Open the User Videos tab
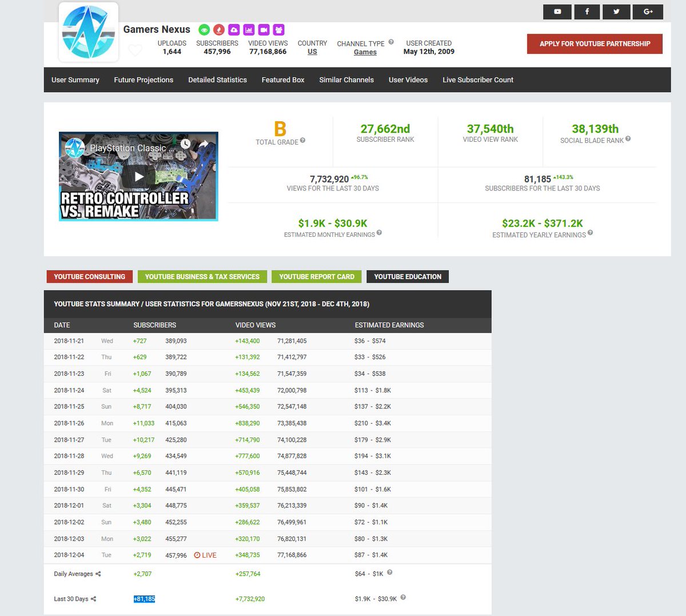686x616 pixels. [x=408, y=80]
